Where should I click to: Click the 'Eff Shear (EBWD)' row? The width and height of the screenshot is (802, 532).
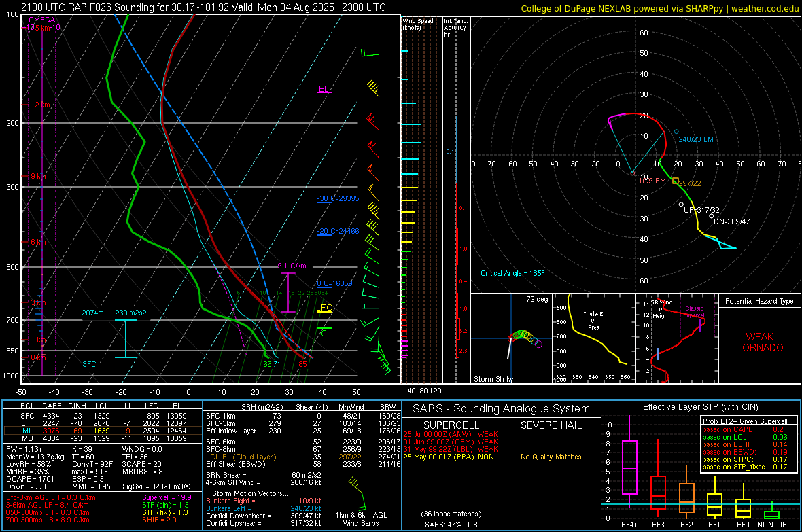(303, 464)
